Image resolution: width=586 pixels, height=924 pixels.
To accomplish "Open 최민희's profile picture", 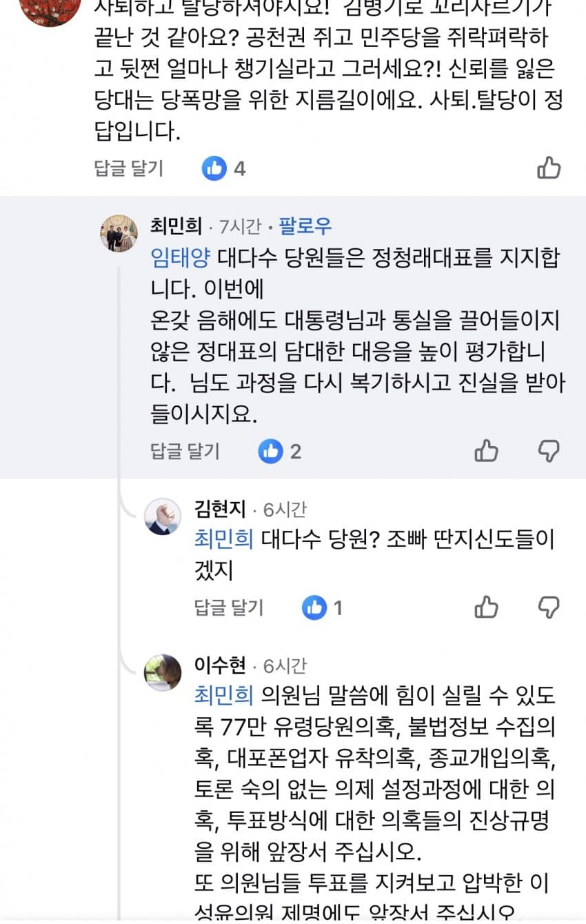I will pyautogui.click(x=119, y=233).
